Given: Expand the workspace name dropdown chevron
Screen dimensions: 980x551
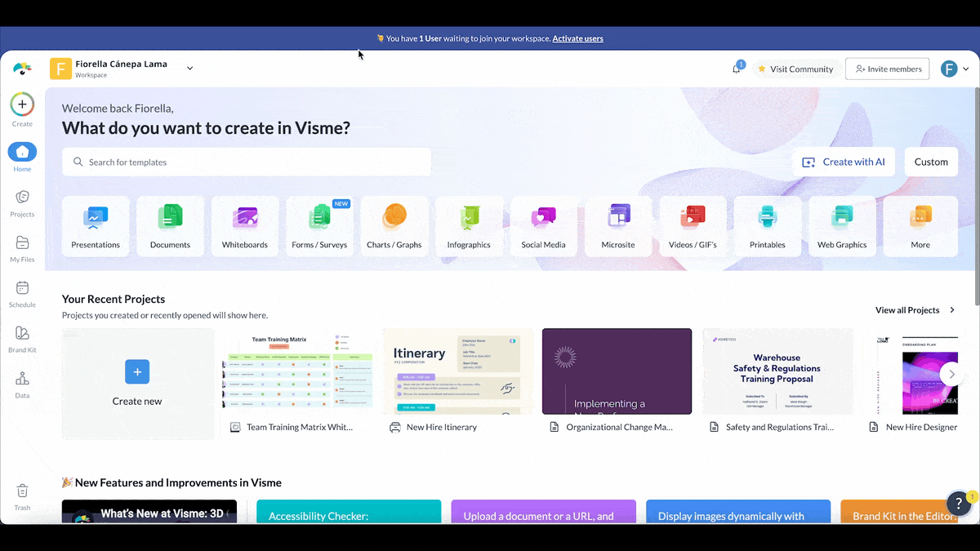Looking at the screenshot, I should point(189,69).
